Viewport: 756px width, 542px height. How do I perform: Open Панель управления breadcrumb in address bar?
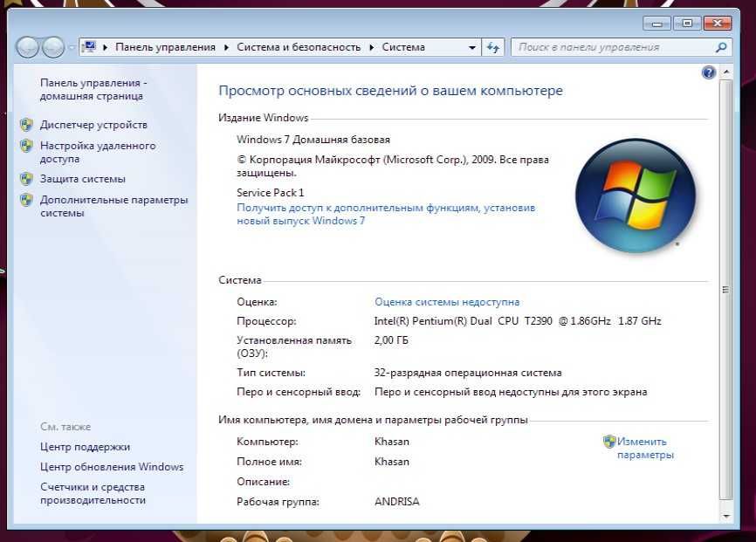pos(165,47)
